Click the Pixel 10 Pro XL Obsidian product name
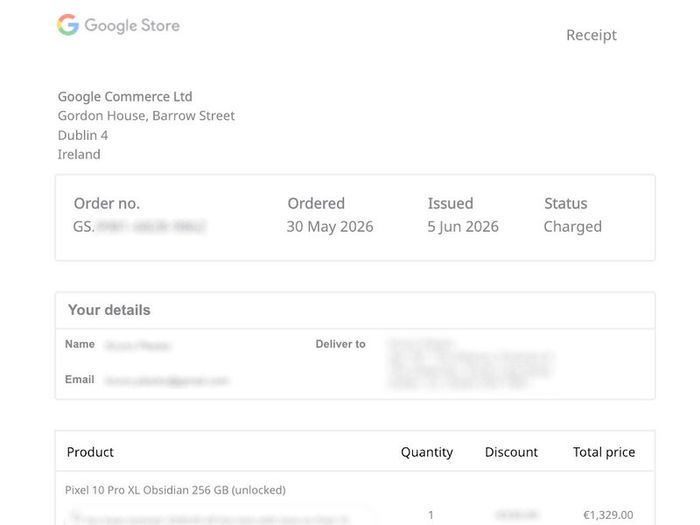This screenshot has height=525, width=700. [x=175, y=490]
